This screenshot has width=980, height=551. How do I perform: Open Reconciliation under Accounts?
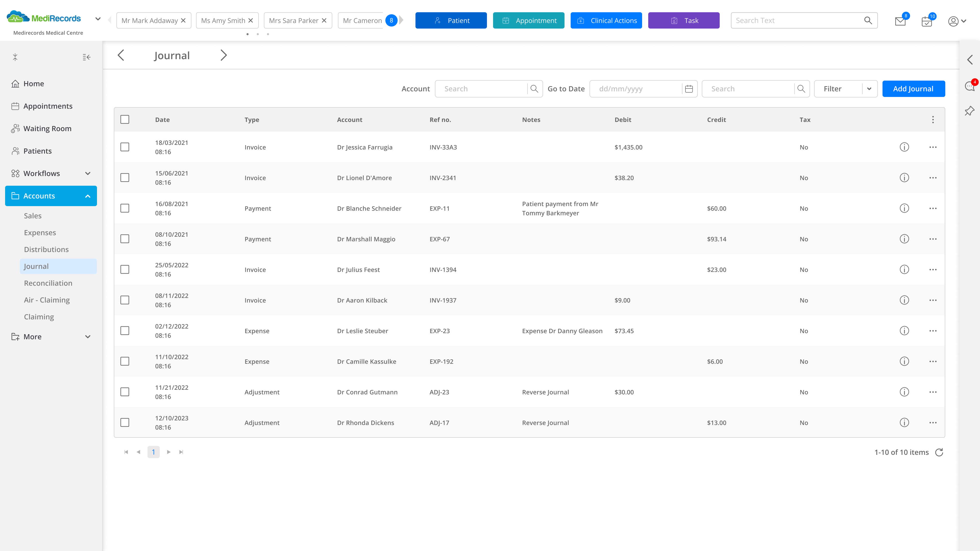click(x=48, y=283)
